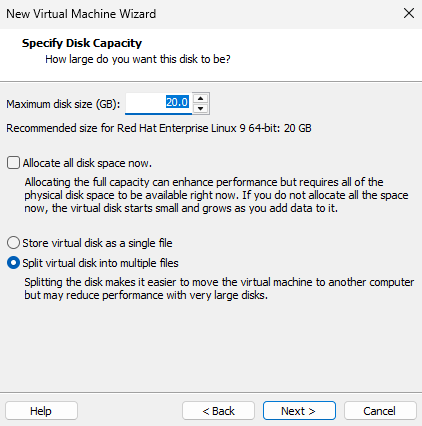
Task: Tick the Allocate all disk space now checkbox
Action: [13, 163]
